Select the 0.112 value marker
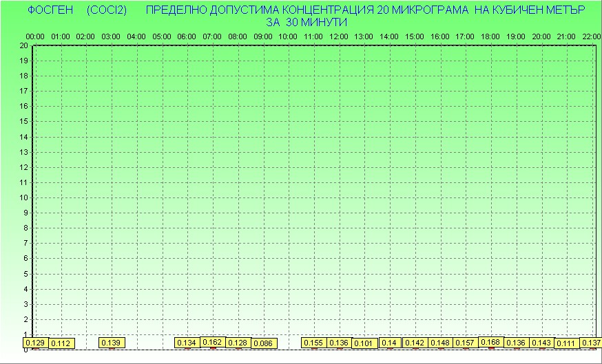Image resolution: width=602 pixels, height=364 pixels. [x=61, y=343]
